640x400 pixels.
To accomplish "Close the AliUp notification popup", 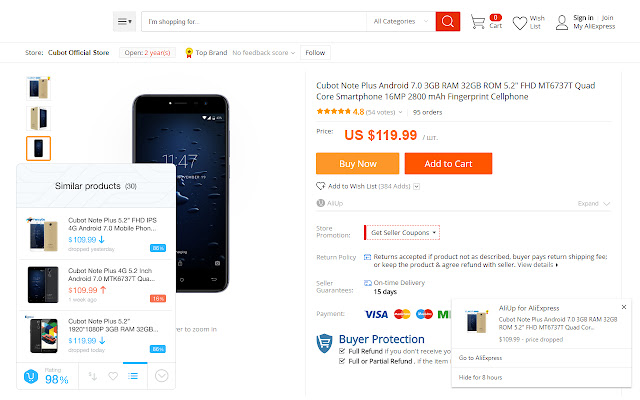I will tap(624, 307).
